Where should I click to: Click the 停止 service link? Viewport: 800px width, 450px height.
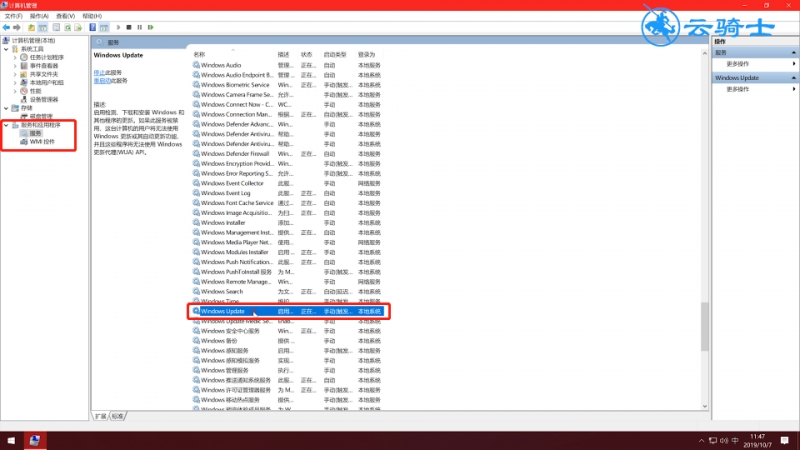99,72
